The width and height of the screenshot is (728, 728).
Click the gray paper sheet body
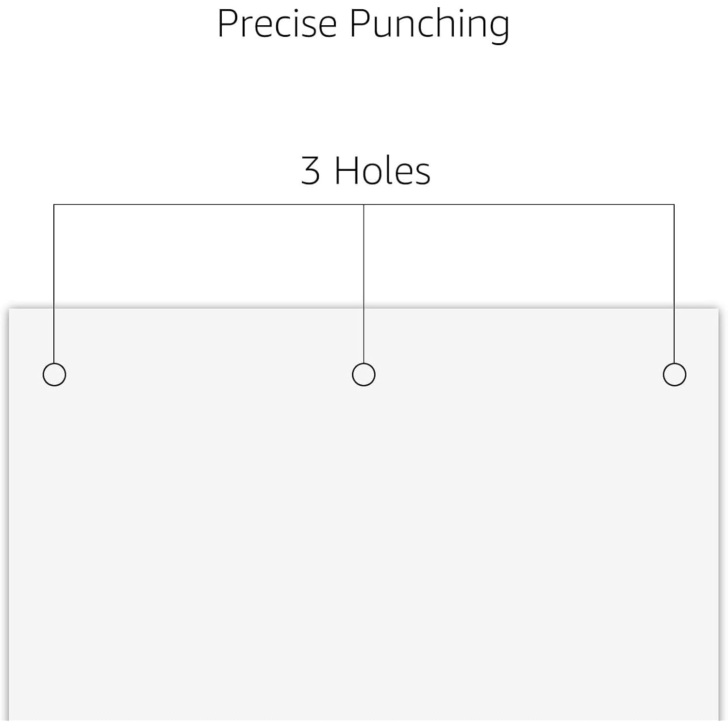click(x=364, y=534)
